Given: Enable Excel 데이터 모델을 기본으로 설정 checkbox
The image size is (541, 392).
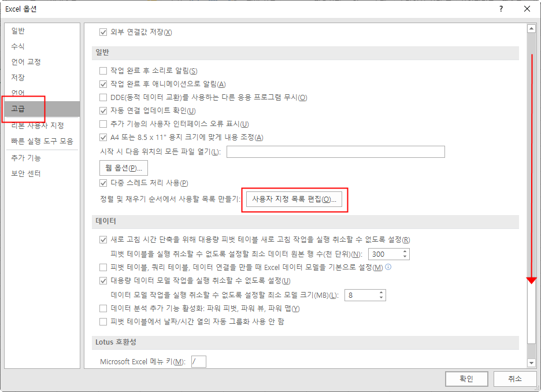Looking at the screenshot, I should click(x=103, y=267).
